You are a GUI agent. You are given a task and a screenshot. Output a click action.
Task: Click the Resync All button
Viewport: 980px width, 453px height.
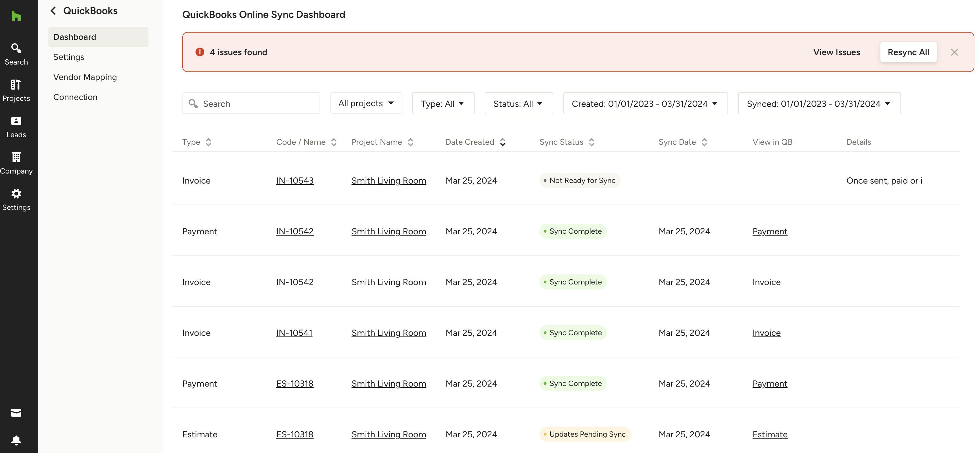click(908, 52)
